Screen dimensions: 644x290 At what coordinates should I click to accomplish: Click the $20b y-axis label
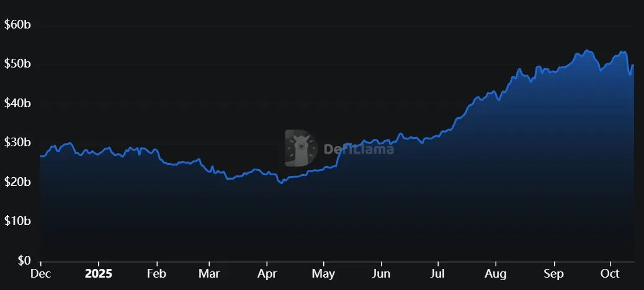tap(17, 182)
